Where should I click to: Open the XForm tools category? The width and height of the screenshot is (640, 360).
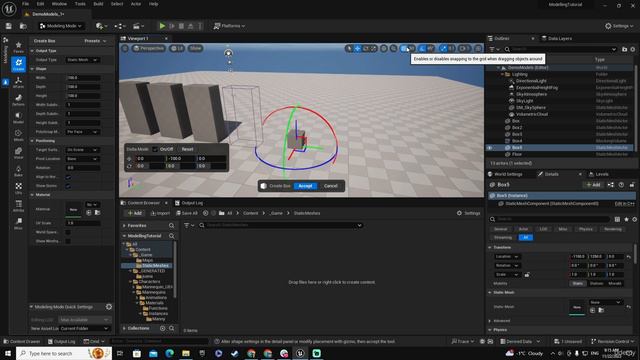click(18, 82)
